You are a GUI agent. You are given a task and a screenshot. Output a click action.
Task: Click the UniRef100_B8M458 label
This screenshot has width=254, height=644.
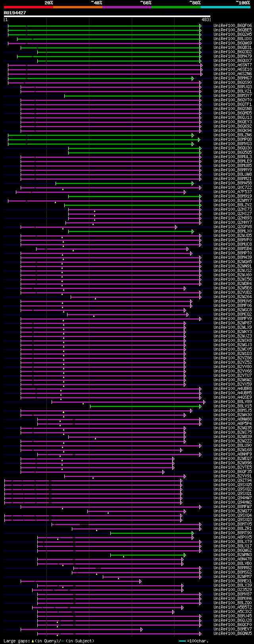point(233,183)
